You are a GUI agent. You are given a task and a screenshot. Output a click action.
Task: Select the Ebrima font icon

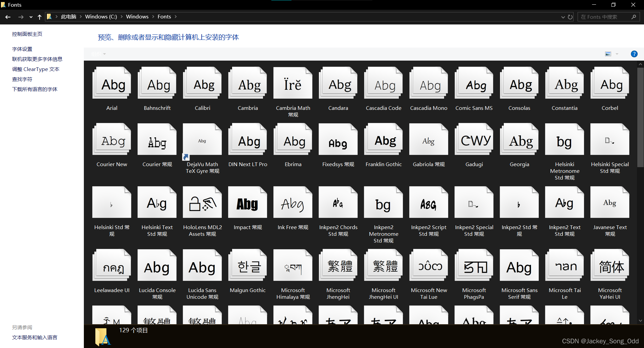pos(293,139)
